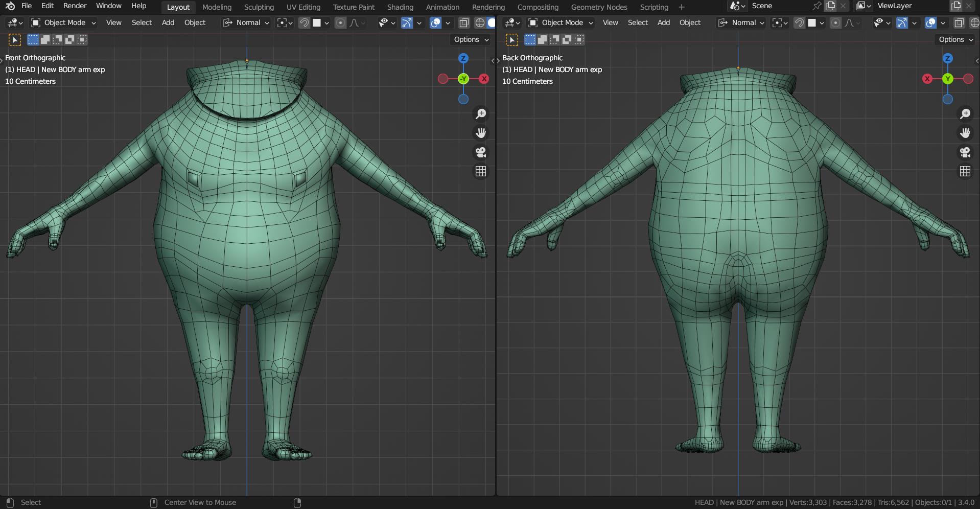Add a new workspace with plus button
The image size is (980, 509).
pyautogui.click(x=681, y=7)
